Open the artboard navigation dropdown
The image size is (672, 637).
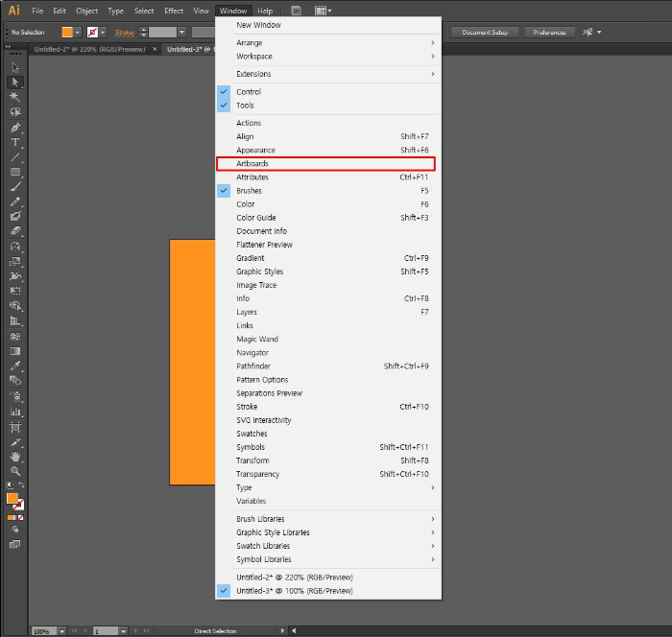point(124,631)
